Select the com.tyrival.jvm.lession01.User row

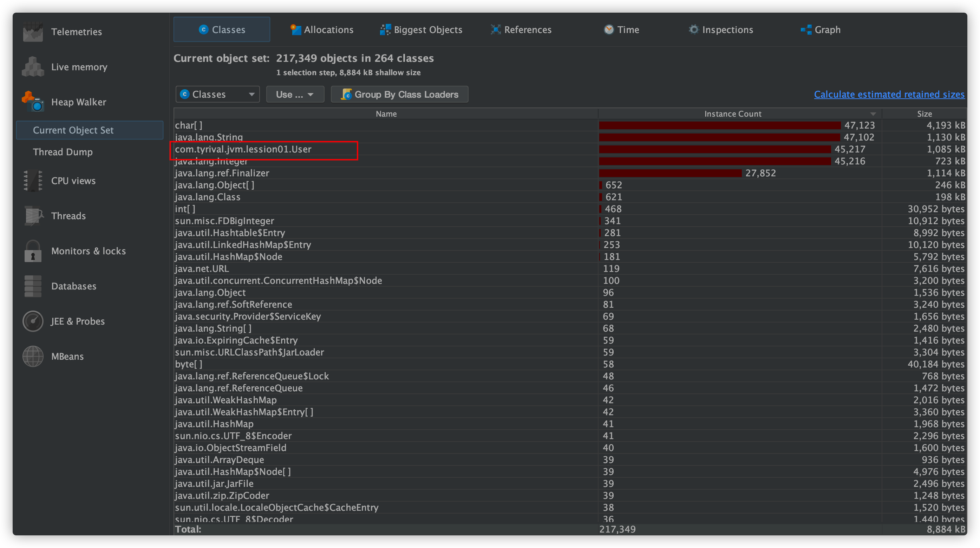click(x=243, y=149)
